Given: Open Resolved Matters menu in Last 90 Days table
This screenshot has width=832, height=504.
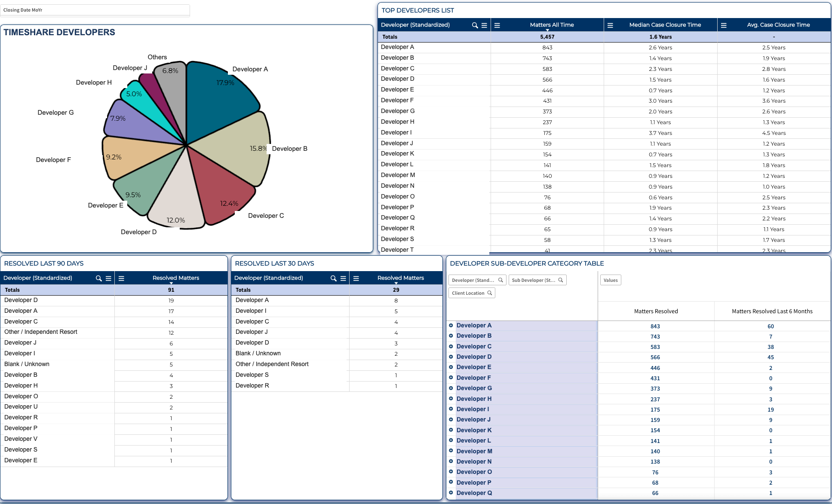Looking at the screenshot, I should point(121,278).
